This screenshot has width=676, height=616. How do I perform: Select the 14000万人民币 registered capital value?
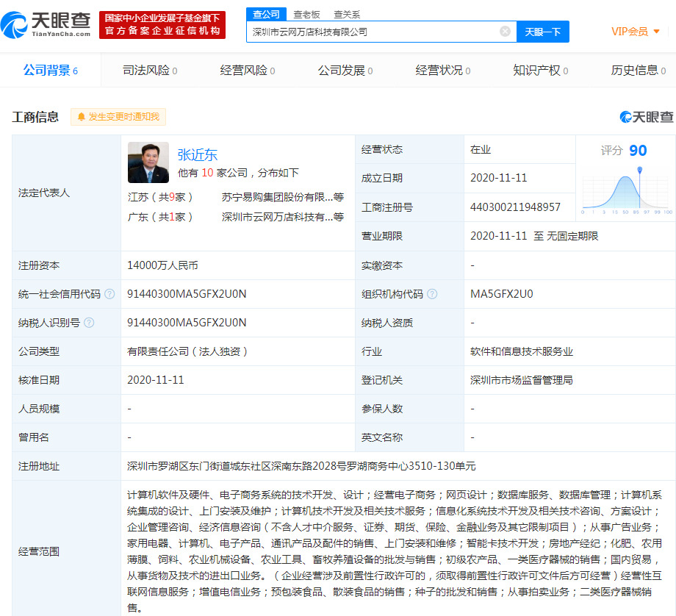click(x=162, y=265)
